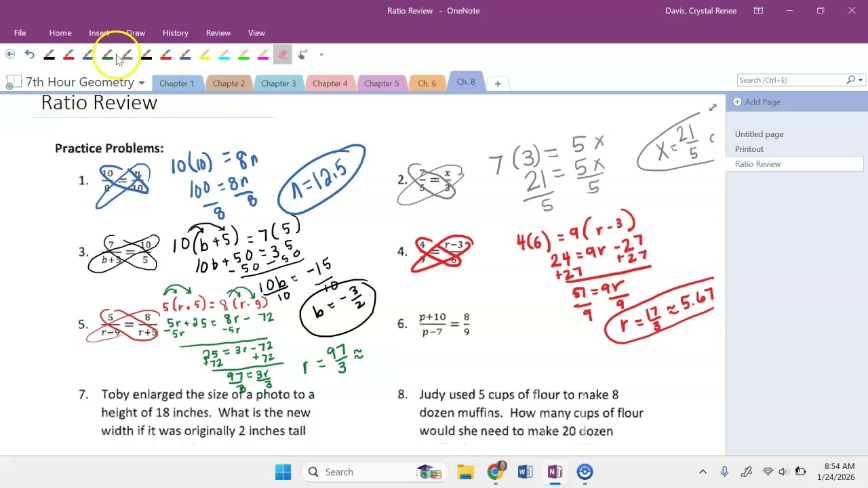Select the Ch. 6 section tab
The image size is (868, 488).
(427, 83)
